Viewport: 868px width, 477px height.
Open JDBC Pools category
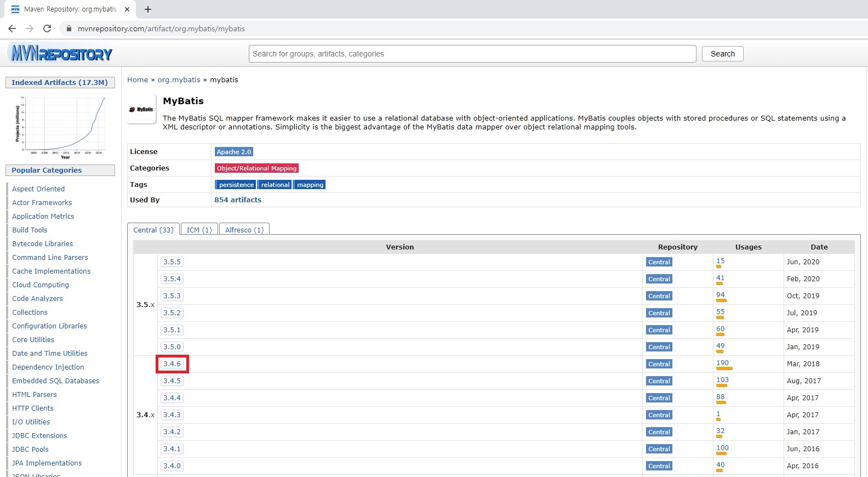pyautogui.click(x=31, y=449)
